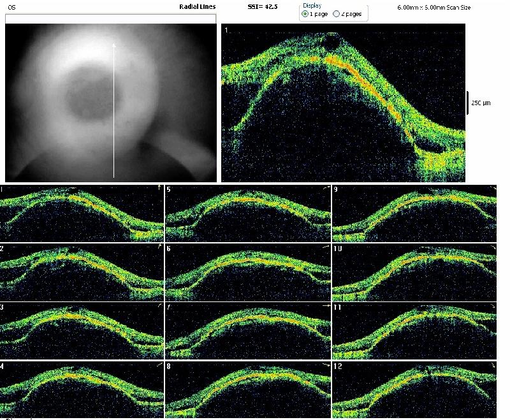Select the '2 pages' display option
The image size is (510, 420).
pyautogui.click(x=336, y=13)
